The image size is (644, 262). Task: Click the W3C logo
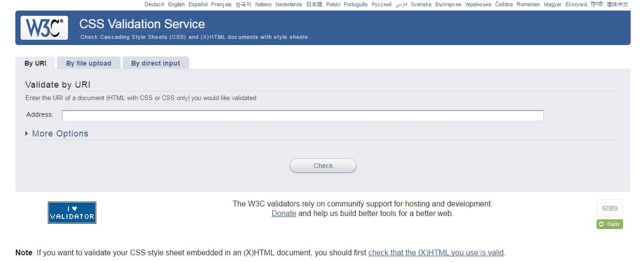(x=44, y=28)
